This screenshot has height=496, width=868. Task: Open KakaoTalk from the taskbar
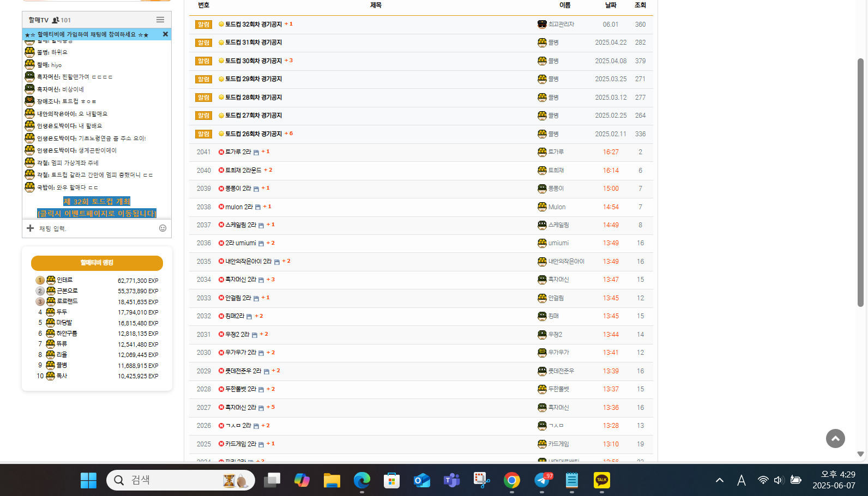[601, 480]
